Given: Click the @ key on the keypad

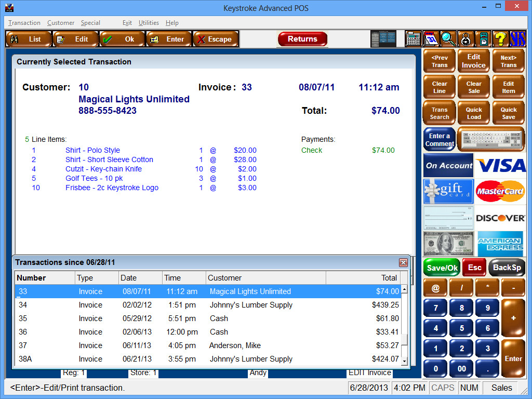Looking at the screenshot, I should [x=435, y=288].
